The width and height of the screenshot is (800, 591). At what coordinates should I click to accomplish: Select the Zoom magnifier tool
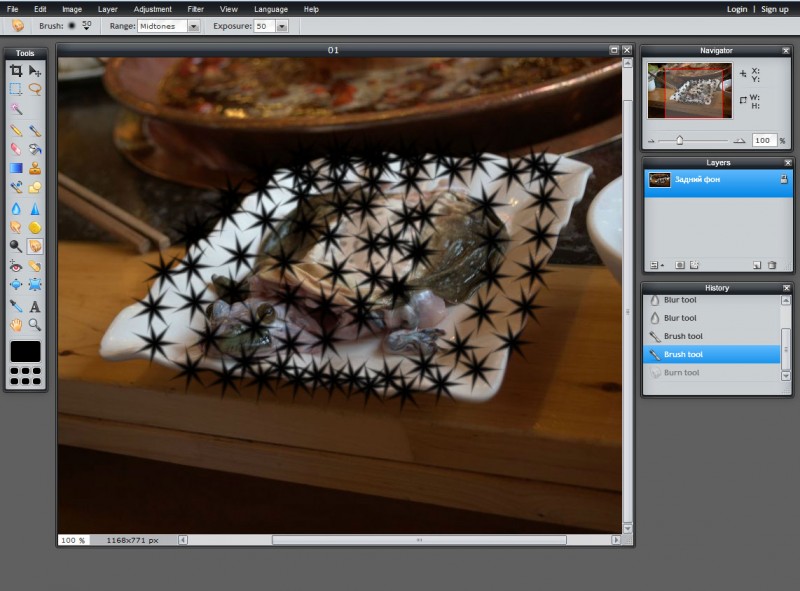click(x=35, y=325)
